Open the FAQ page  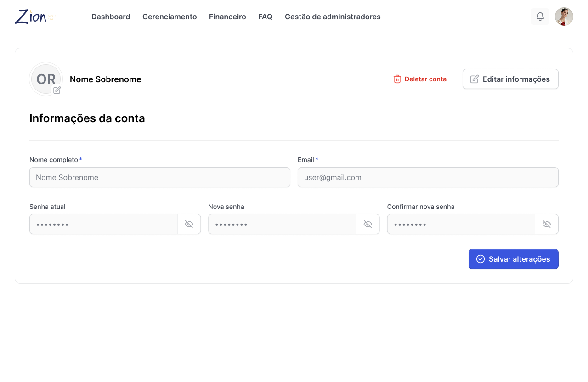pos(265,17)
